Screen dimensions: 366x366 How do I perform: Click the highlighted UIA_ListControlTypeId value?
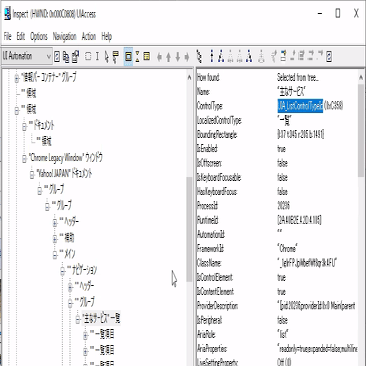(x=300, y=106)
